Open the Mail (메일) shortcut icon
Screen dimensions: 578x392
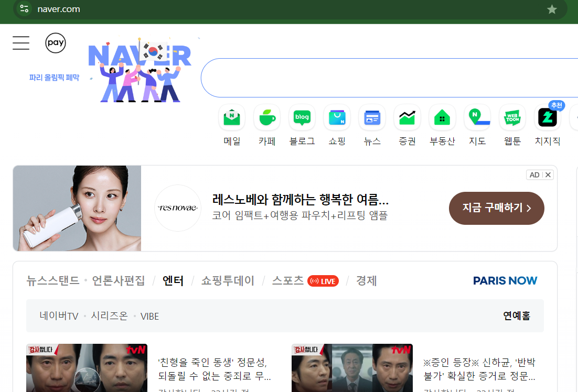pyautogui.click(x=232, y=117)
